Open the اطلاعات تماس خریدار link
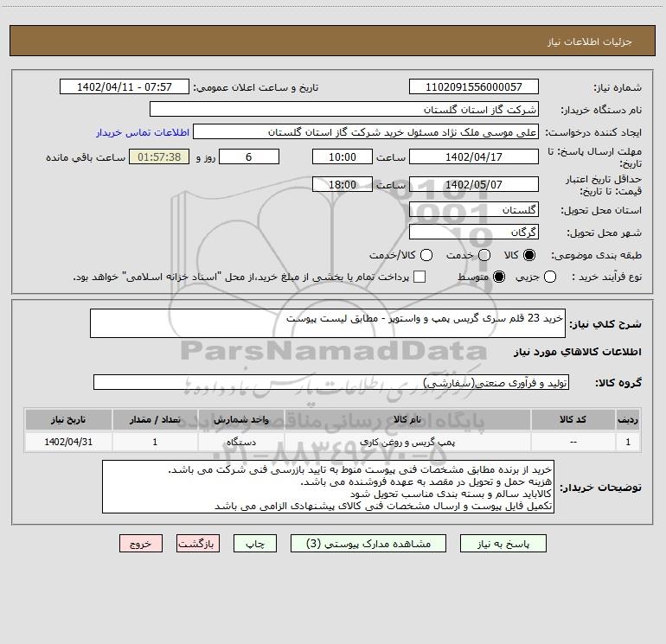The width and height of the screenshot is (666, 644). pyautogui.click(x=143, y=132)
